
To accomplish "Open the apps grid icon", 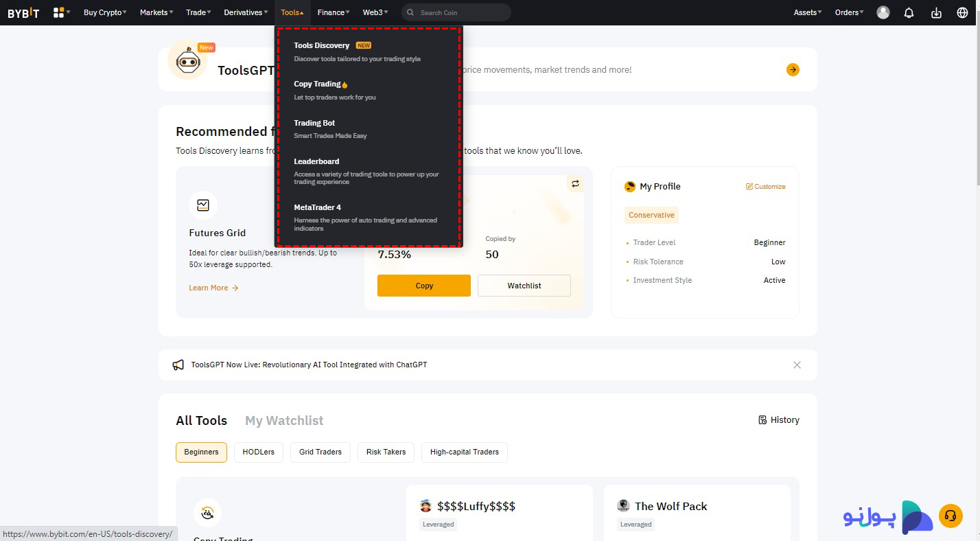I will [58, 12].
